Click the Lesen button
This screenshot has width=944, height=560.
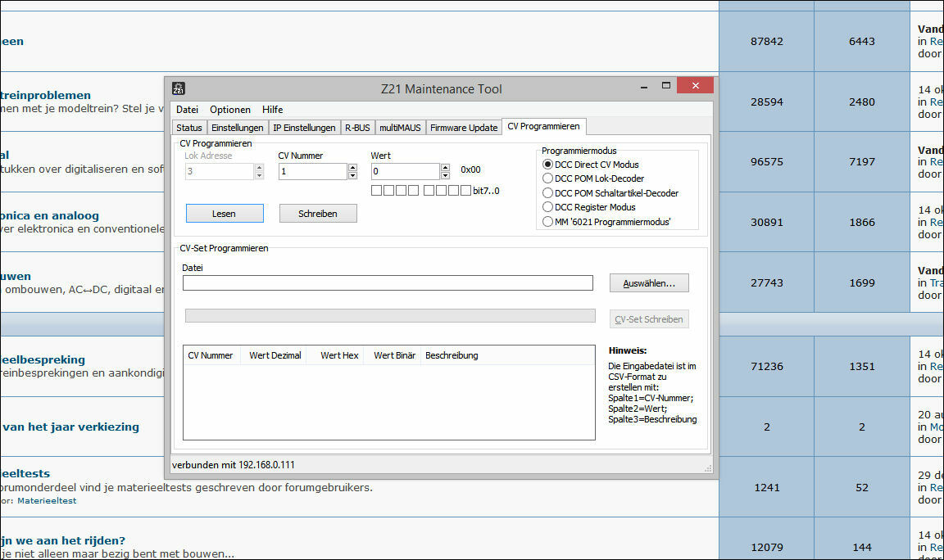pyautogui.click(x=225, y=214)
